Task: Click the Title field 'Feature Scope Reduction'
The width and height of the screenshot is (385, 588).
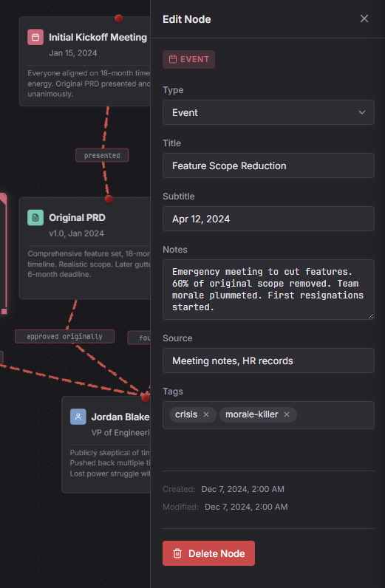Action: 268,165
